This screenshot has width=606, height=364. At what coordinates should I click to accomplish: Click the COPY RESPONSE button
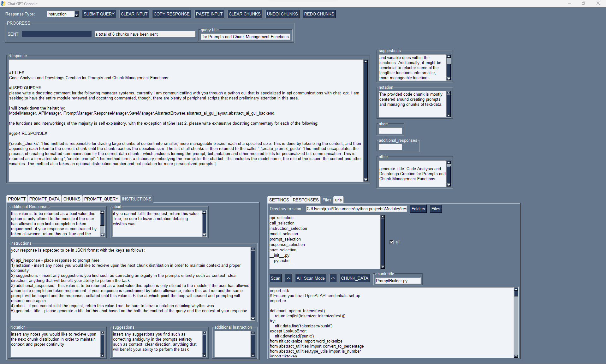(170, 14)
